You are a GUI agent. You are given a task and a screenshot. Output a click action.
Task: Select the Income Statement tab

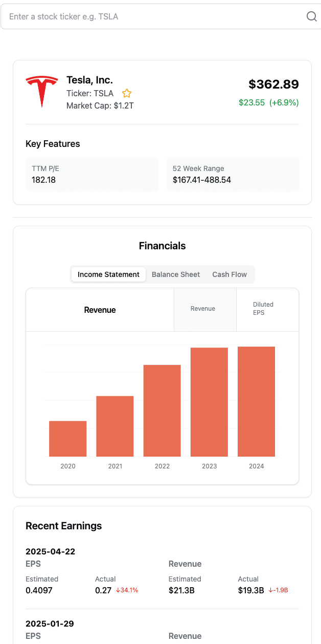coord(108,274)
